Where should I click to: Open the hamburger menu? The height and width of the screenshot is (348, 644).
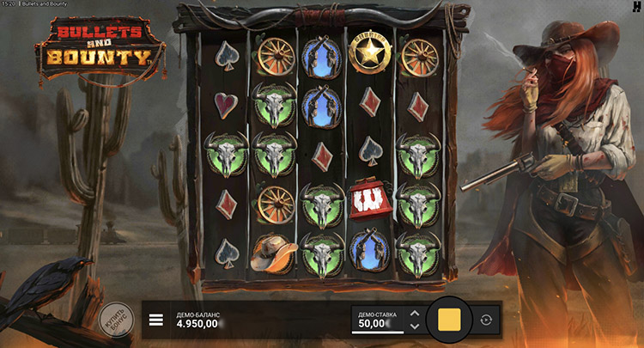tap(156, 320)
